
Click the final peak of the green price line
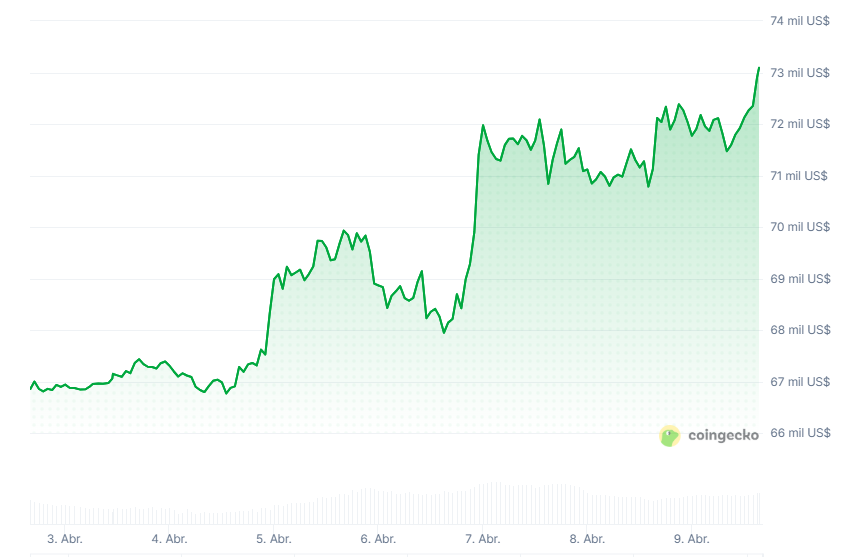(759, 68)
